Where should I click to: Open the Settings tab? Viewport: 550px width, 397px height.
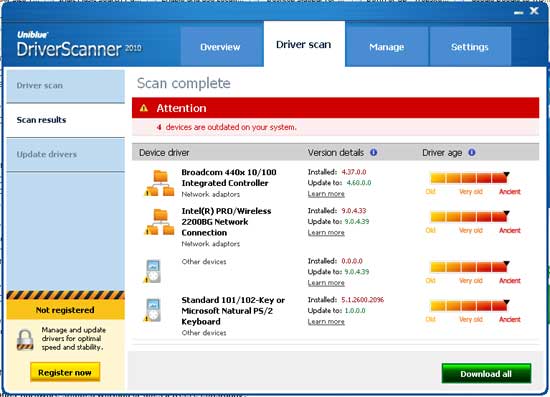point(470,47)
